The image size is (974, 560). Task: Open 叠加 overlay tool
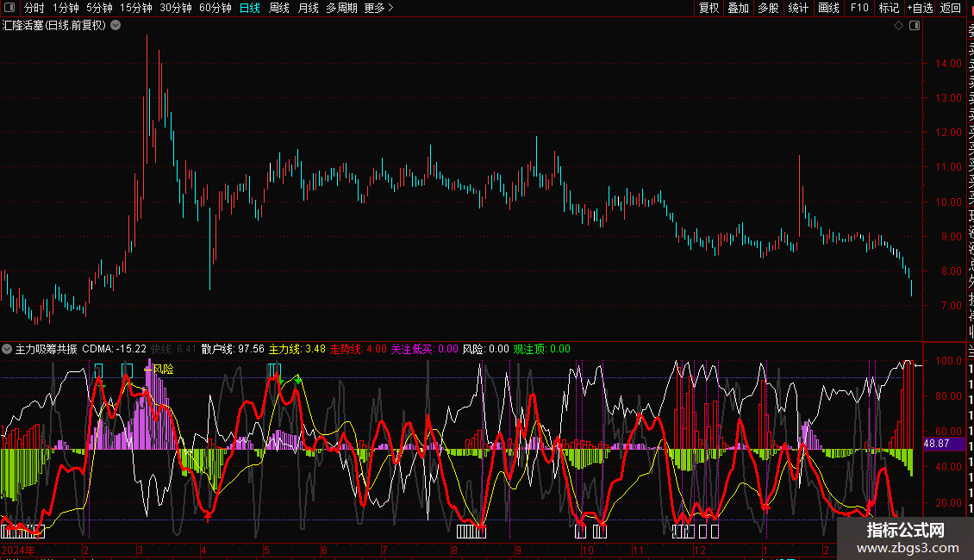coord(738,8)
